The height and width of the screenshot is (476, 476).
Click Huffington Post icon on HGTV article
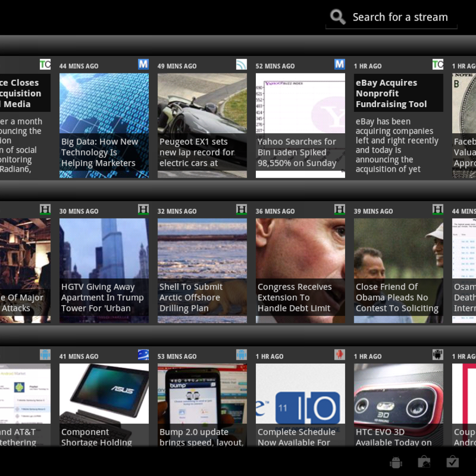click(x=143, y=209)
